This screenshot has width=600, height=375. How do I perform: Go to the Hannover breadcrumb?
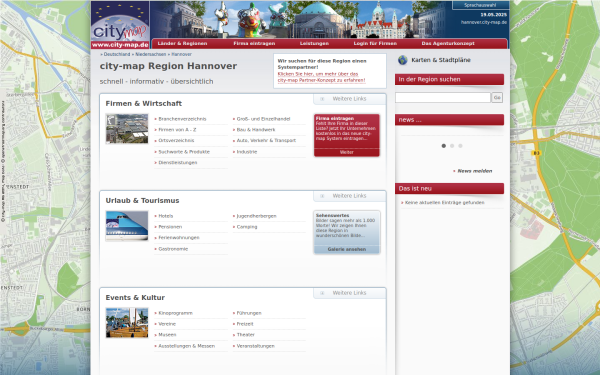pos(181,54)
